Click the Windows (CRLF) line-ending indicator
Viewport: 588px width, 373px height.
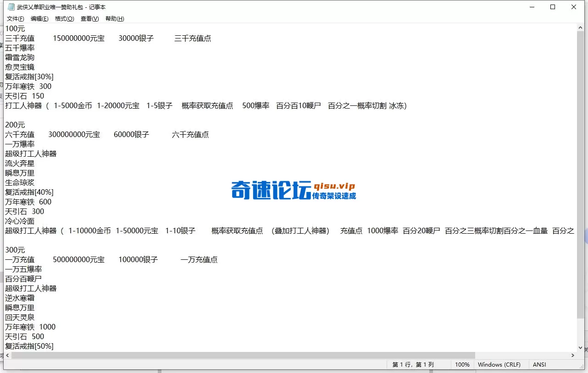click(x=499, y=364)
